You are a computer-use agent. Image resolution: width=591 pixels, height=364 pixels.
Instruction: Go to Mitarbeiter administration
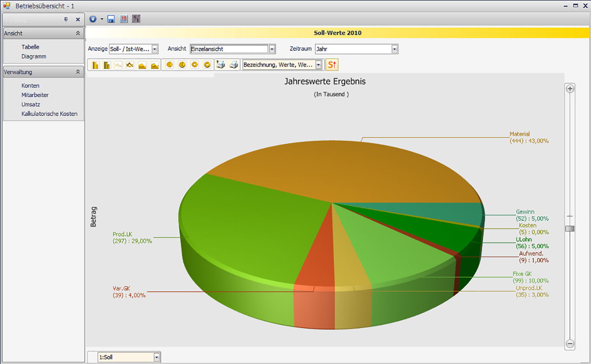(35, 95)
